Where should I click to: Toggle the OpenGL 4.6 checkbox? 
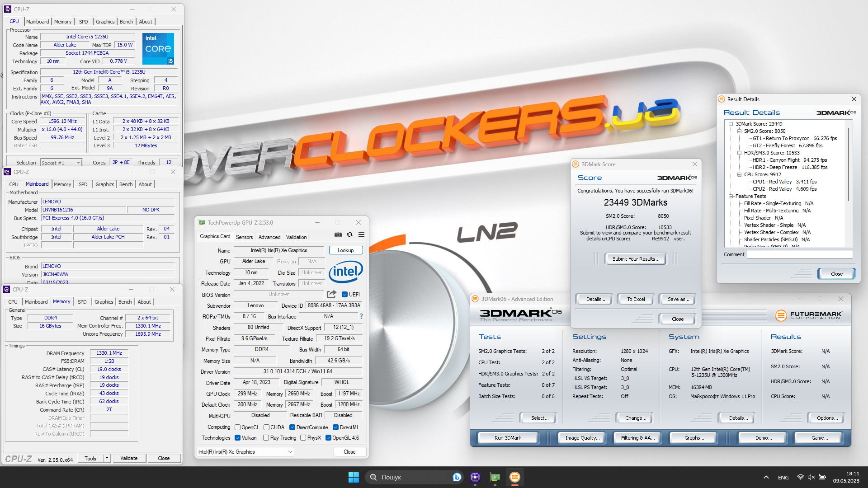click(328, 437)
